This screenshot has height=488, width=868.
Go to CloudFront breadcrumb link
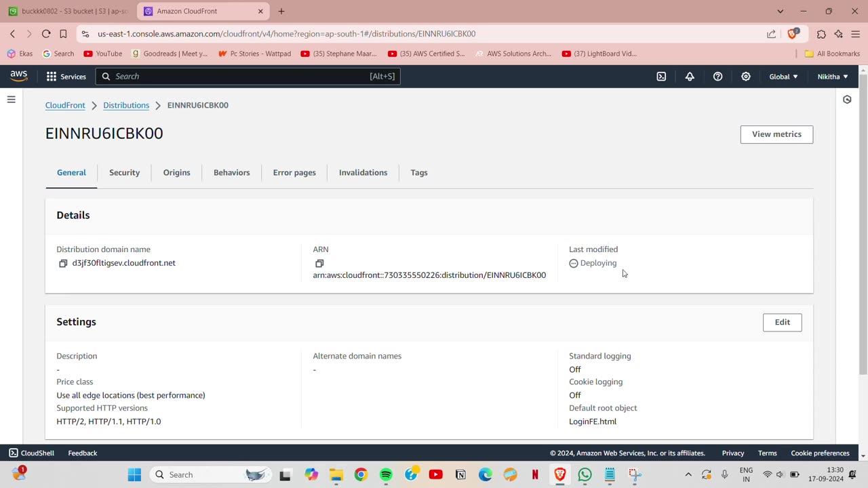point(65,105)
